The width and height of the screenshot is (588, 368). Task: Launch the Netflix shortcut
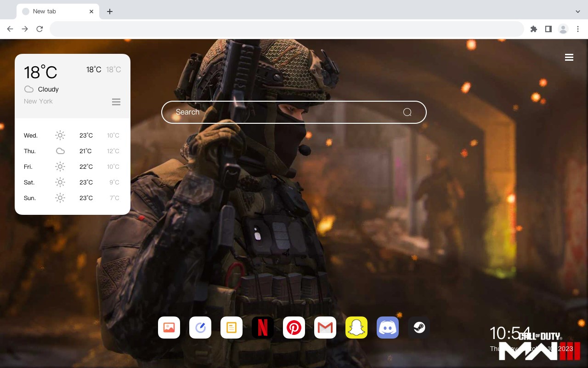[263, 328]
